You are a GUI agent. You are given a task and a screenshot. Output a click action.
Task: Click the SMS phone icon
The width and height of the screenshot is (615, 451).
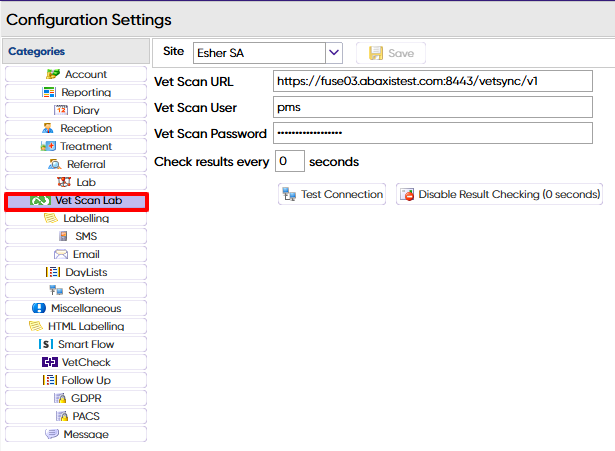click(x=63, y=236)
